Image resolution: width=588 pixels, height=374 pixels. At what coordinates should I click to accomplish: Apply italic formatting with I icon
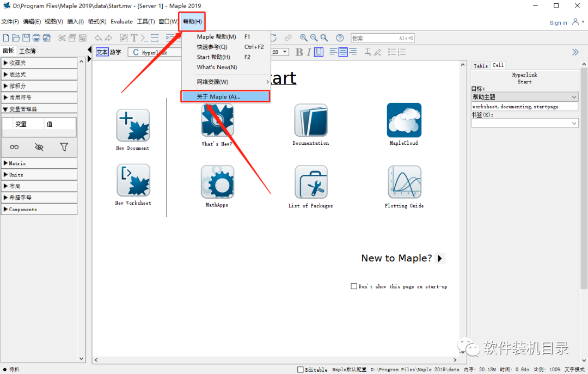point(309,52)
